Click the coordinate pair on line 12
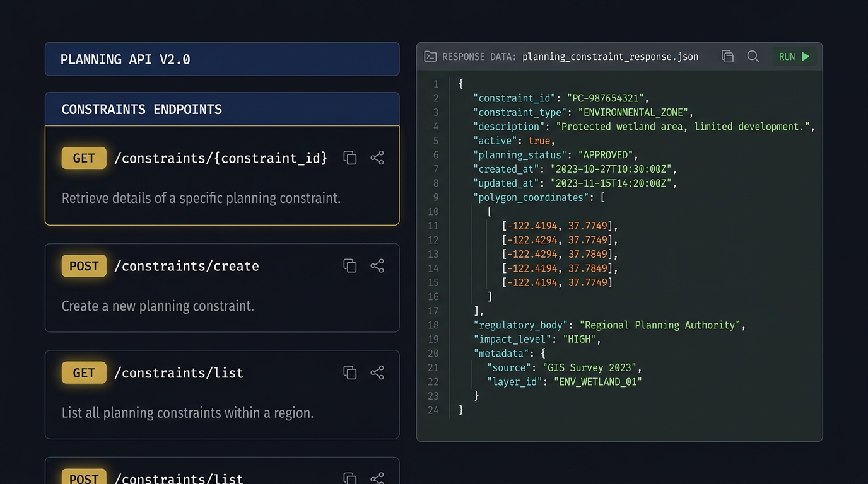 558,240
